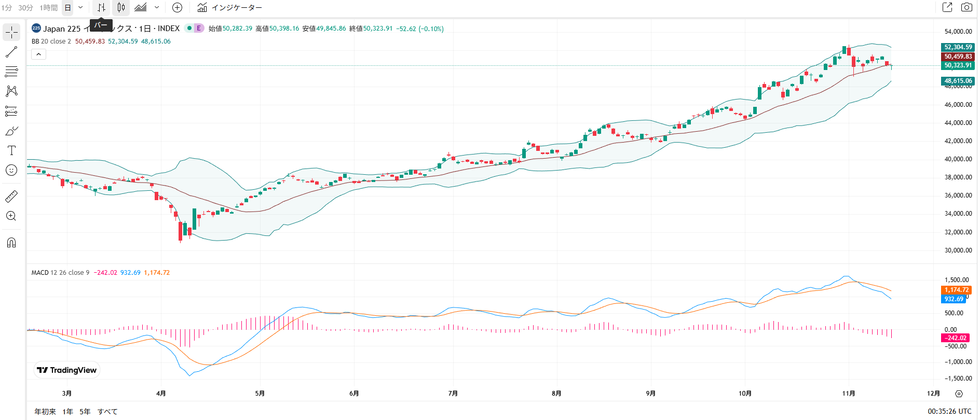Activate the ruler measure tool
Screen dimensions: 980x420
(x=11, y=197)
